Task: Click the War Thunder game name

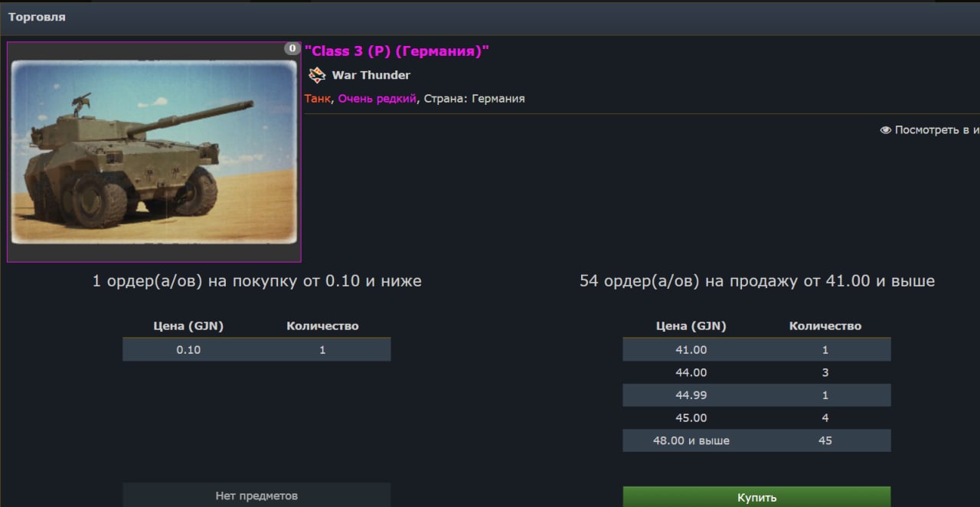Action: pos(371,75)
